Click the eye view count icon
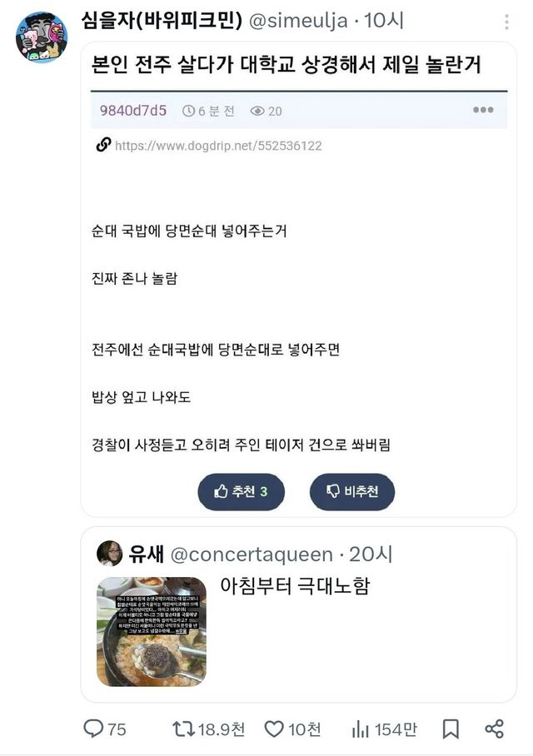Image resolution: width=533 pixels, height=756 pixels. 257,111
